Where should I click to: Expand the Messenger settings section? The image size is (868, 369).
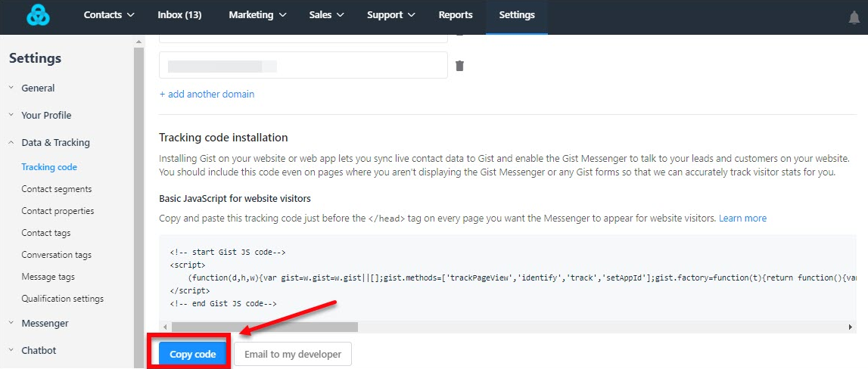click(x=45, y=324)
